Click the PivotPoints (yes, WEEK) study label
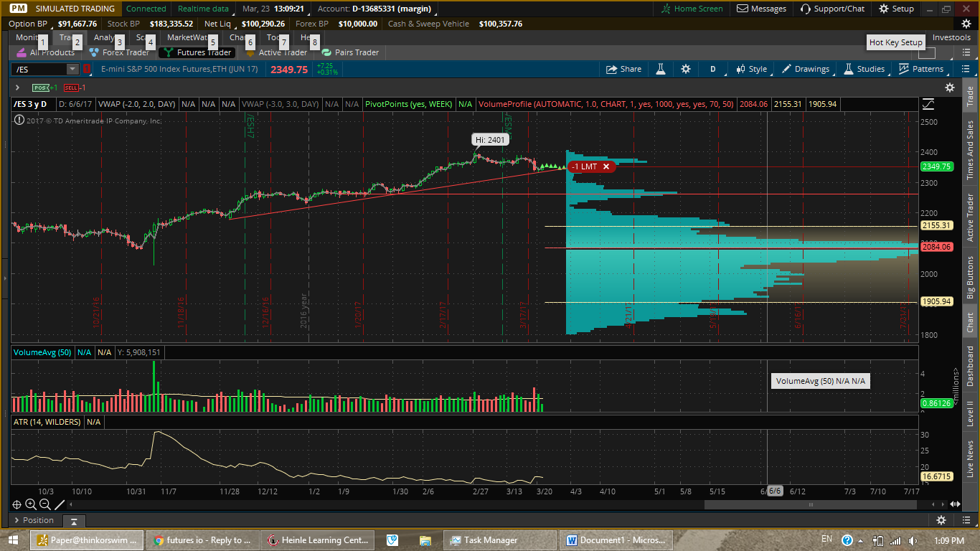This screenshot has height=551, width=980. tap(409, 104)
